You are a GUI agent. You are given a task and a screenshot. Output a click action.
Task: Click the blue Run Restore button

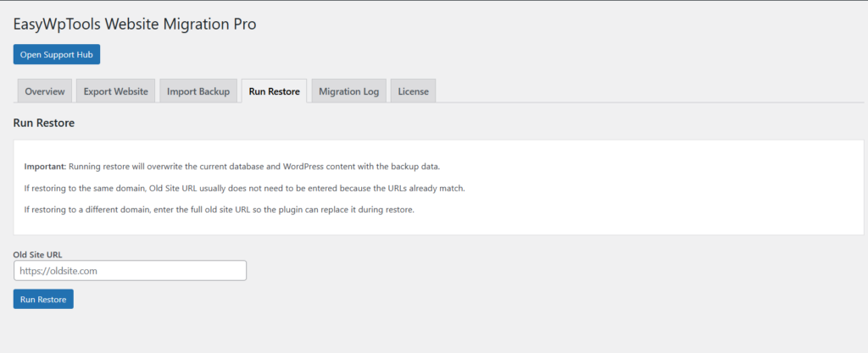click(43, 300)
